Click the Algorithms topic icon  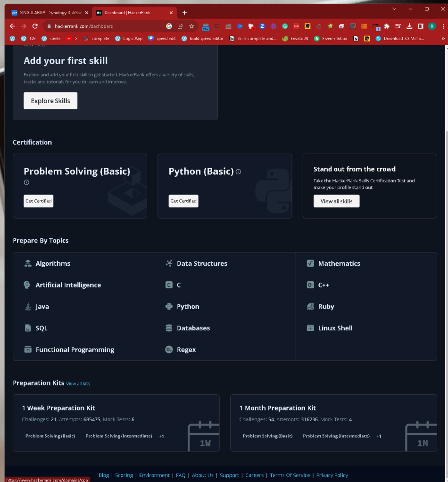pyautogui.click(x=28, y=263)
